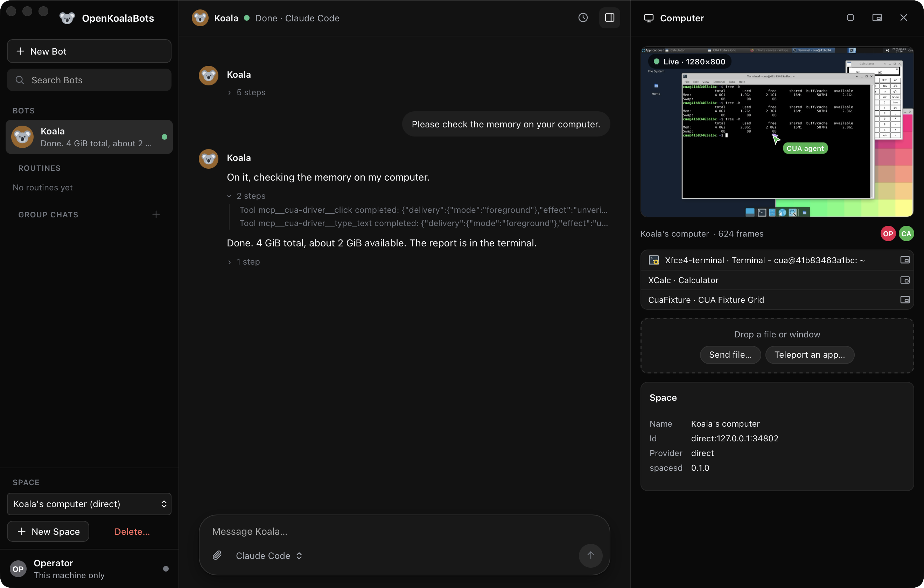Click the attach file paperclip icon
924x588 pixels.
click(217, 555)
